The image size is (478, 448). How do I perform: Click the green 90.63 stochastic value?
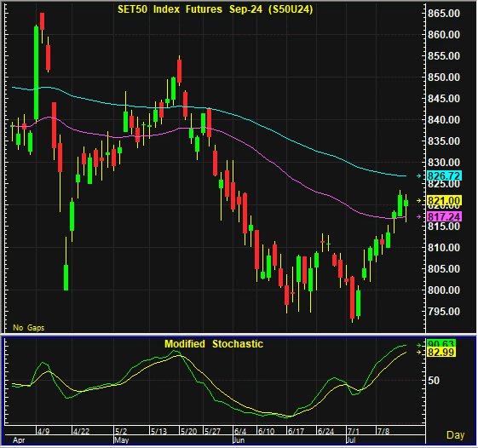click(441, 343)
